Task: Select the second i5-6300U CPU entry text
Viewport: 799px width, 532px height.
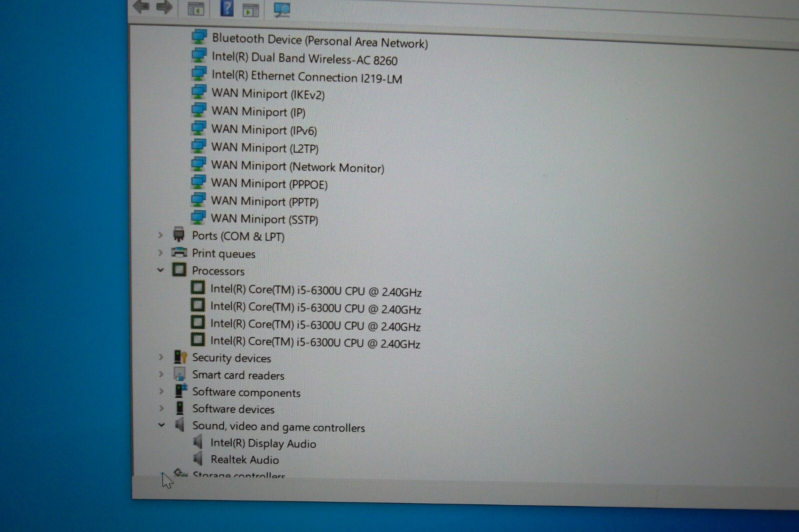Action: click(316, 308)
